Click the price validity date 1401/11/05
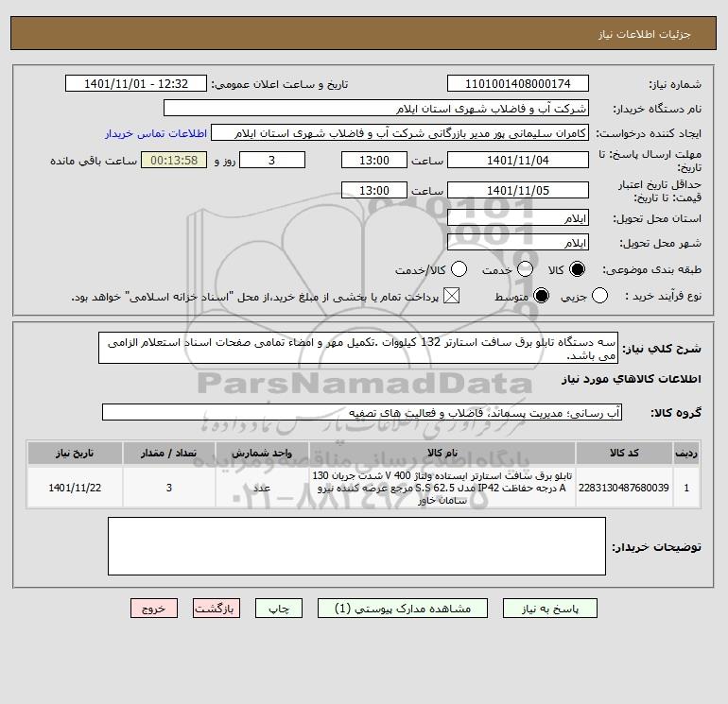 [x=518, y=190]
